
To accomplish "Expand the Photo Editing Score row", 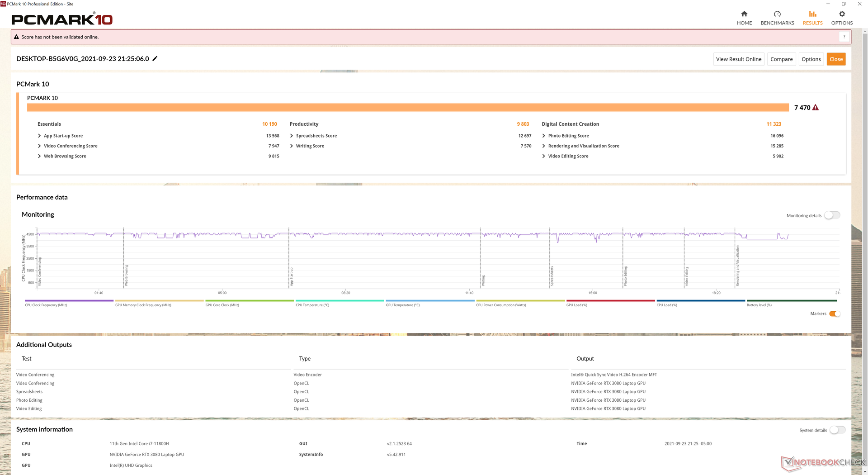I will pyautogui.click(x=544, y=136).
